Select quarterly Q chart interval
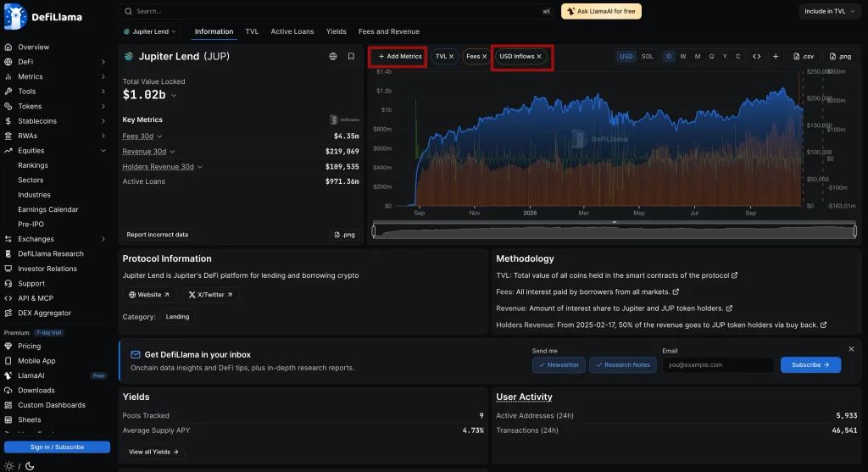This screenshot has height=472, width=868. (711, 57)
